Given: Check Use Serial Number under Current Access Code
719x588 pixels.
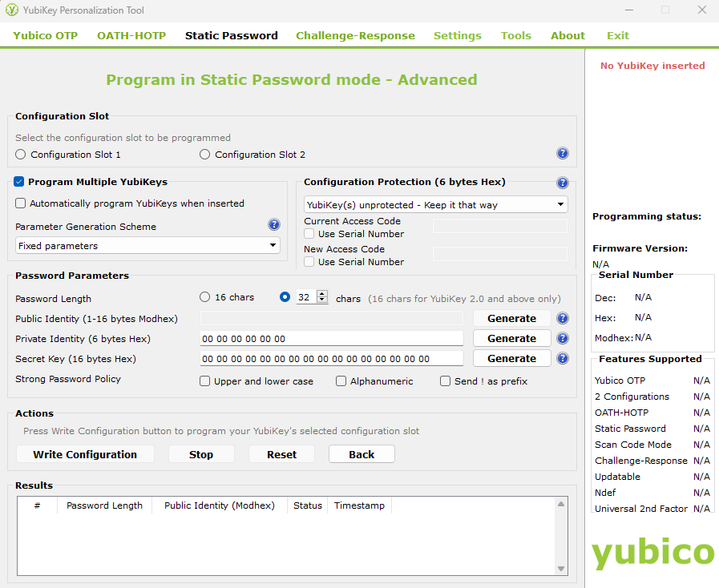Looking at the screenshot, I should coord(309,234).
